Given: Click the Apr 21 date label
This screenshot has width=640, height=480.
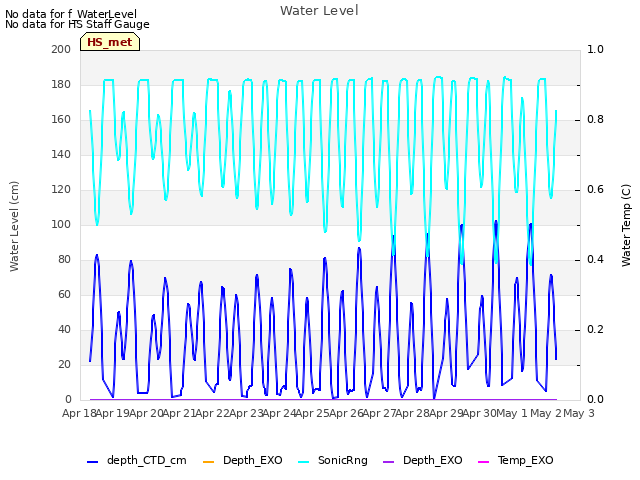Looking at the screenshot, I should coord(179,413).
